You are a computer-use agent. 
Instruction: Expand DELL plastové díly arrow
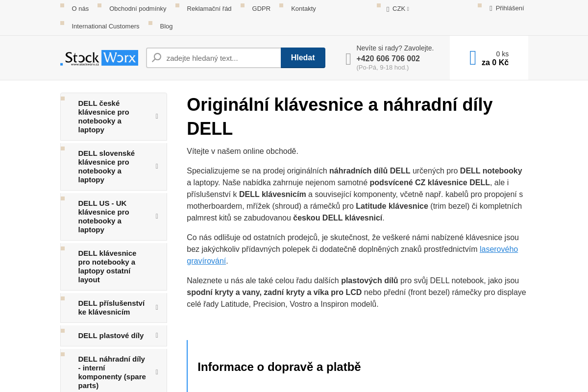coord(157,336)
